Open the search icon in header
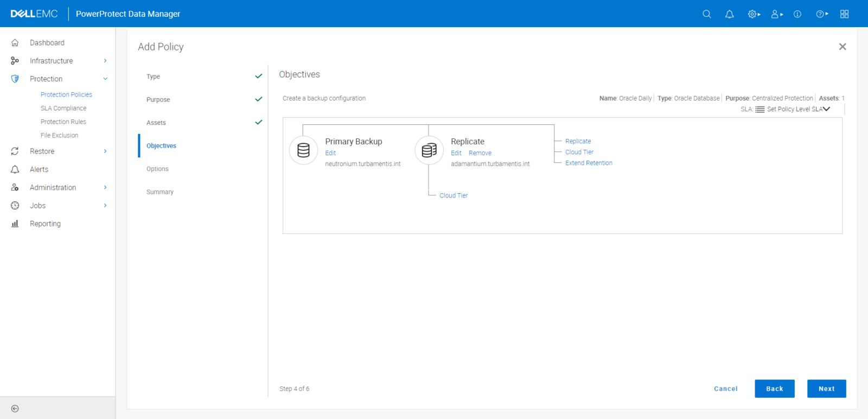This screenshot has width=868, height=419. coord(706,14)
